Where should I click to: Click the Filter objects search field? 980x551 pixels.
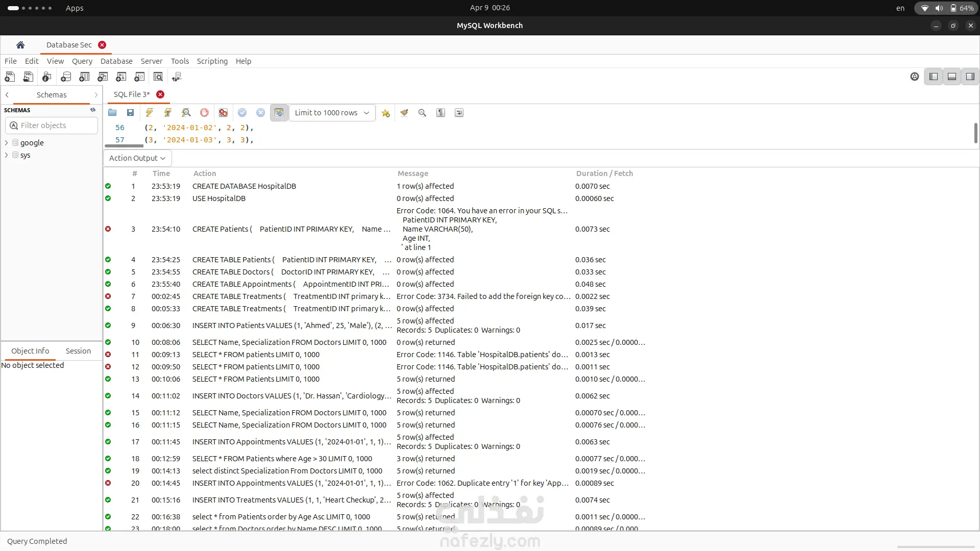point(52,126)
